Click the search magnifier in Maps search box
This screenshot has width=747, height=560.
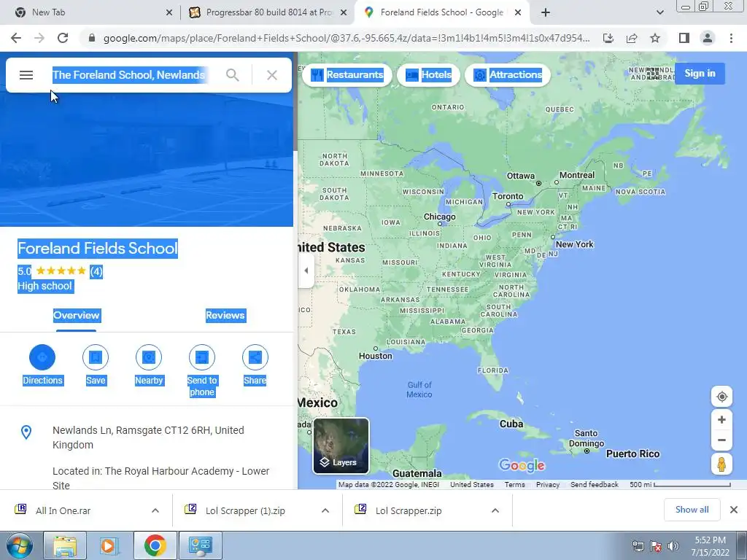coord(233,75)
